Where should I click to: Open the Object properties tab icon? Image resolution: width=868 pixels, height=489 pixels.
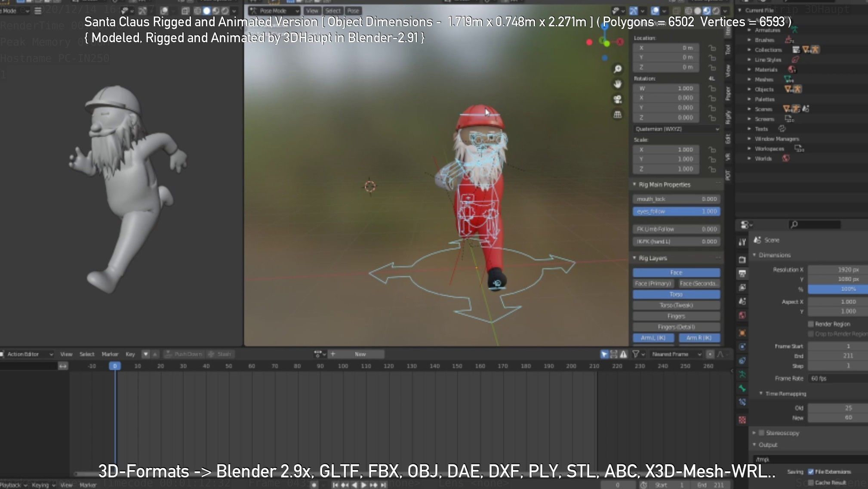point(742,333)
